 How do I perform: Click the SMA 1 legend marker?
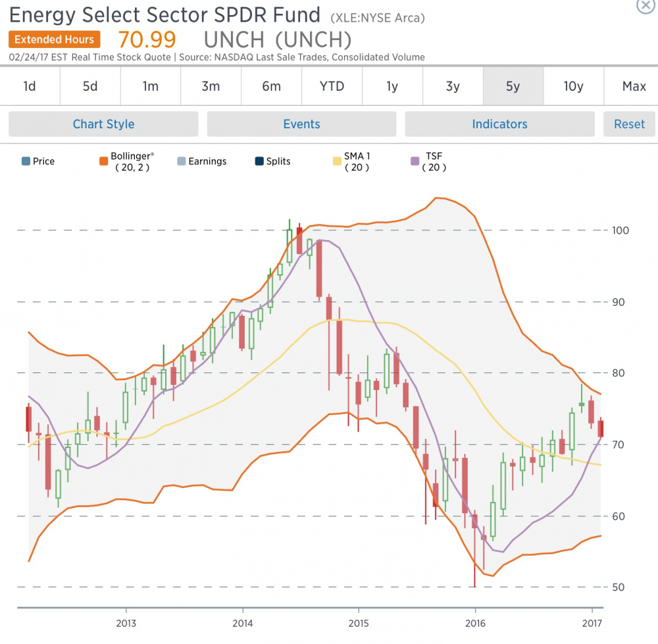coord(338,161)
